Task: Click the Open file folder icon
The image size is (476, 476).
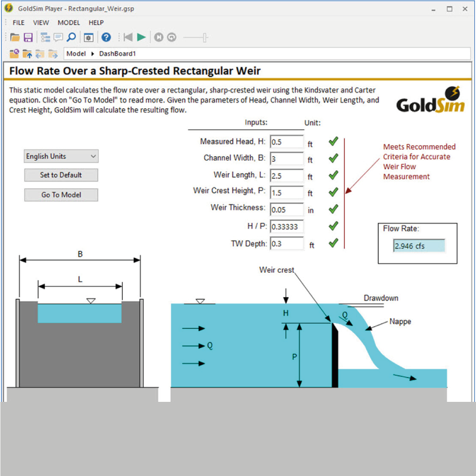Action: point(15,37)
